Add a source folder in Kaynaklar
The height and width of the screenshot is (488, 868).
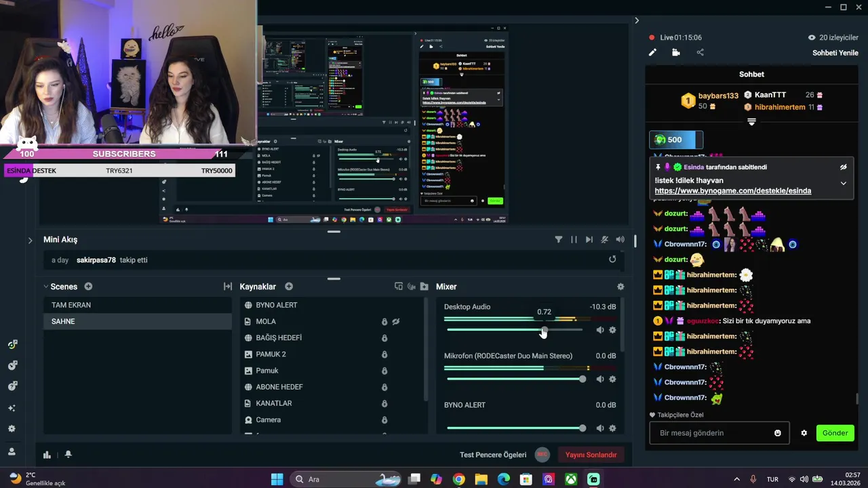click(425, 287)
